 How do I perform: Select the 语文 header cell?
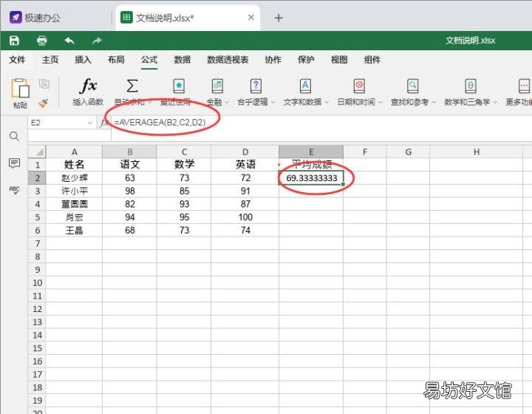click(129, 165)
